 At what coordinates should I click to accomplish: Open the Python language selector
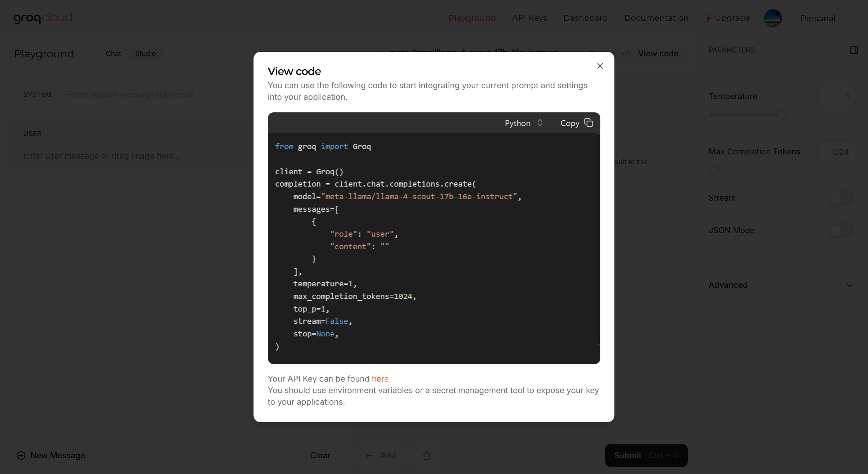[x=524, y=123]
